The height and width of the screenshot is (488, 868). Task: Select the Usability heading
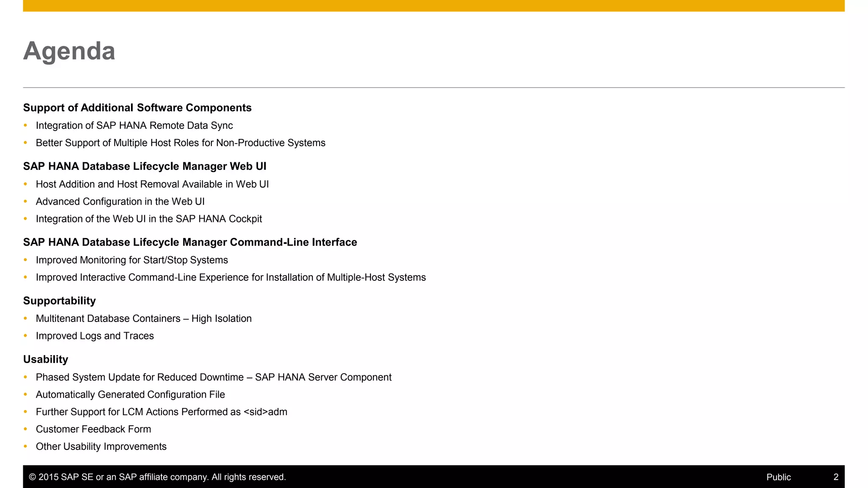click(46, 359)
